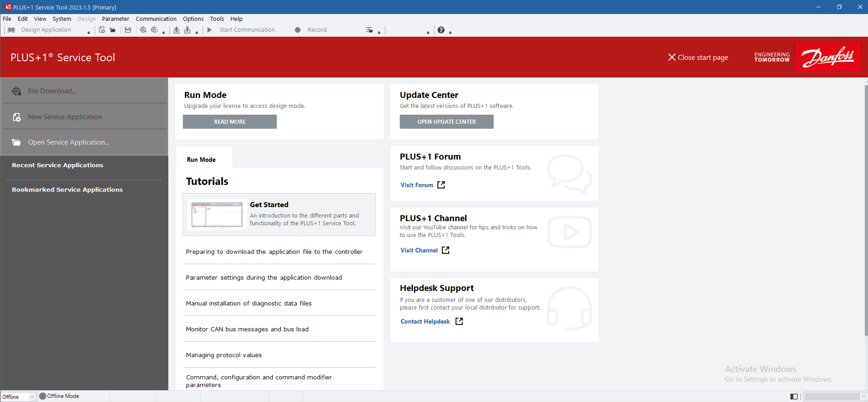Toggle the panel layout icon in status bar
This screenshot has width=868, height=402.
[794, 397]
